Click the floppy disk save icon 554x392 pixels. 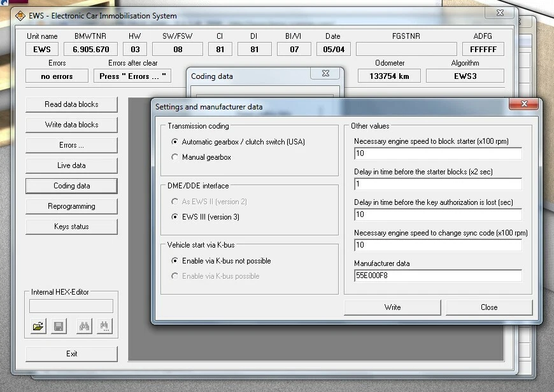58,326
